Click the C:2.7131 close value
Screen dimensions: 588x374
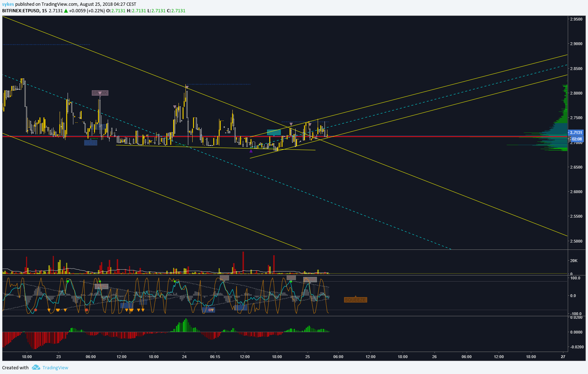176,10
